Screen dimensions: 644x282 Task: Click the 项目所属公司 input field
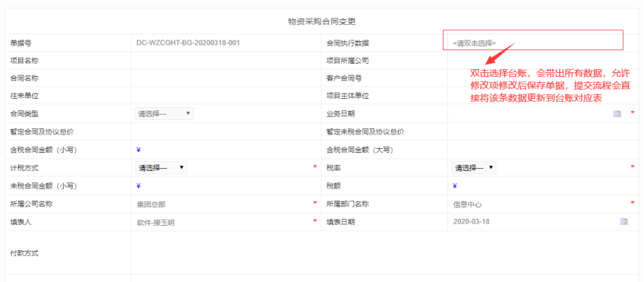pyautogui.click(x=542, y=61)
